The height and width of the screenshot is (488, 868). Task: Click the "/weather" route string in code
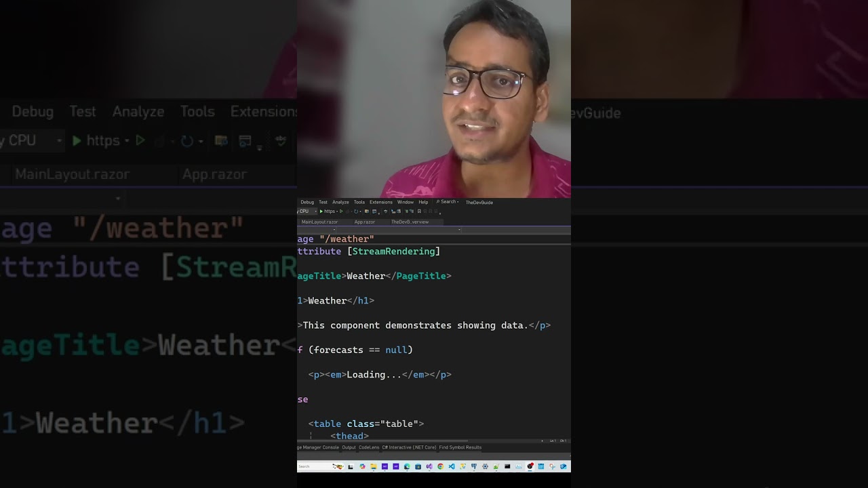click(x=347, y=239)
